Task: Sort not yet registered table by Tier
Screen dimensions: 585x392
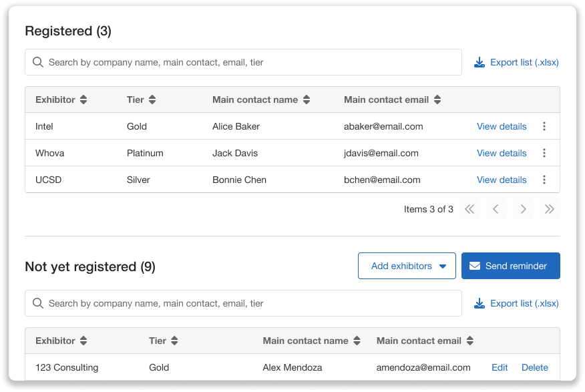Action: (174, 341)
